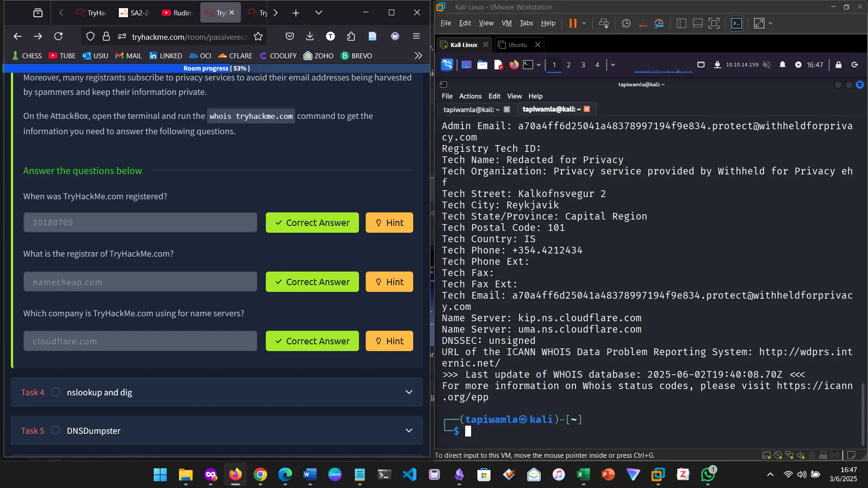Open the Kali dragon applications menu
The height and width of the screenshot is (488, 868).
[x=447, y=65]
